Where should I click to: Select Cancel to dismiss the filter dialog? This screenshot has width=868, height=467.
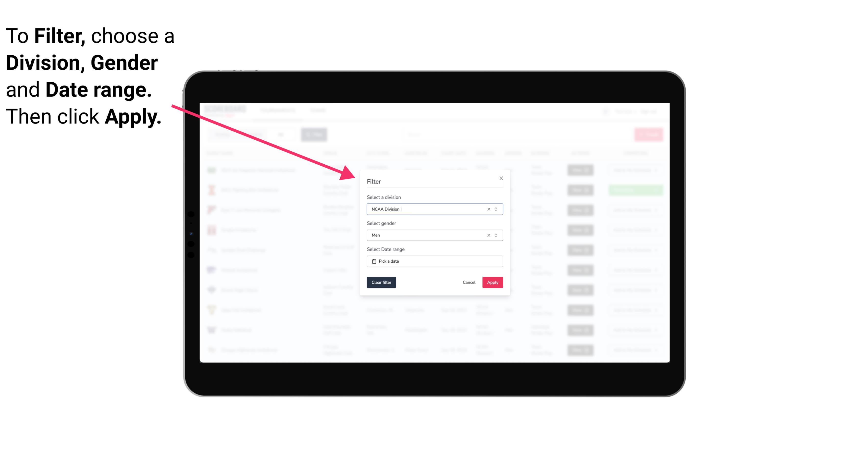click(x=468, y=283)
